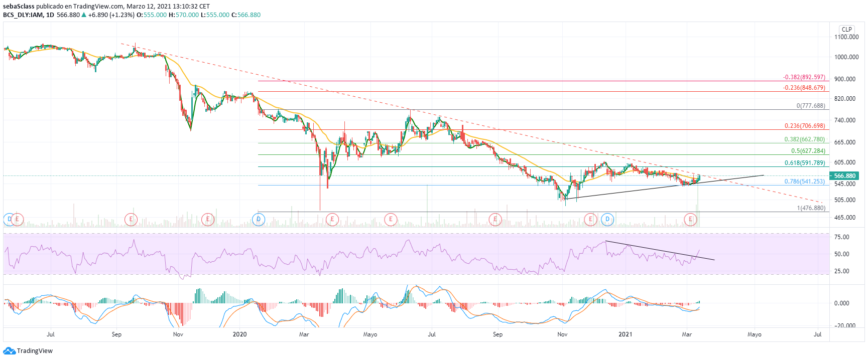Click the last E earnings marker near Mar 2021
The height and width of the screenshot is (360, 868).
tap(691, 219)
